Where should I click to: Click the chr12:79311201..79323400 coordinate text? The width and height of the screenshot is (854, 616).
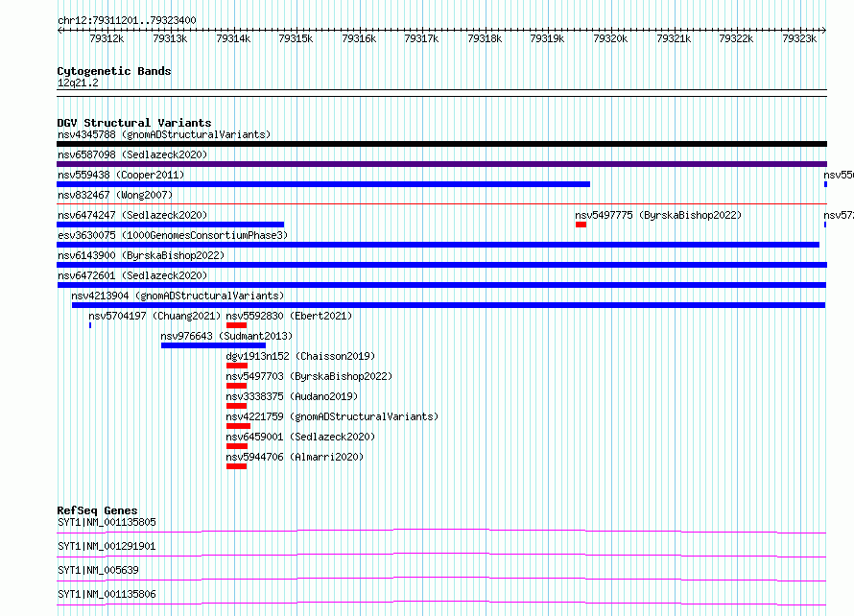tap(127, 20)
